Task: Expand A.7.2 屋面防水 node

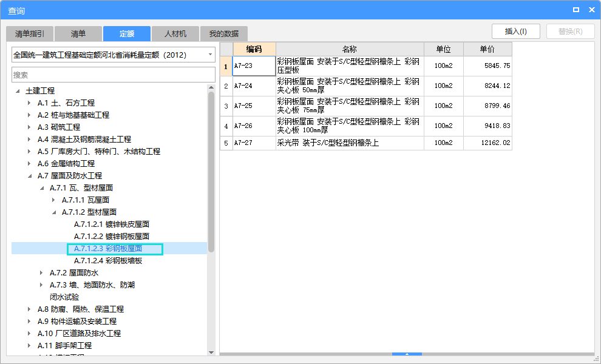Action: pos(41,273)
